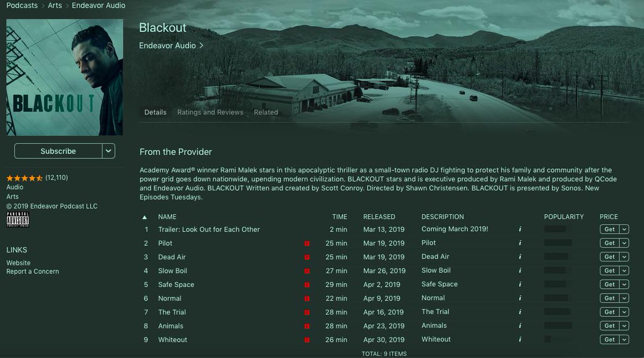Open Get dropdown for Slow Boil episode

click(x=624, y=271)
